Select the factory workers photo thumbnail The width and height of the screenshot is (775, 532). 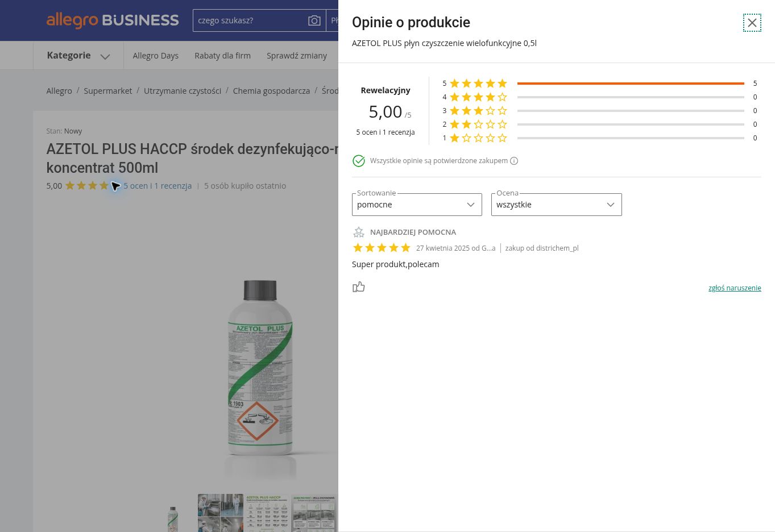pyautogui.click(x=221, y=513)
